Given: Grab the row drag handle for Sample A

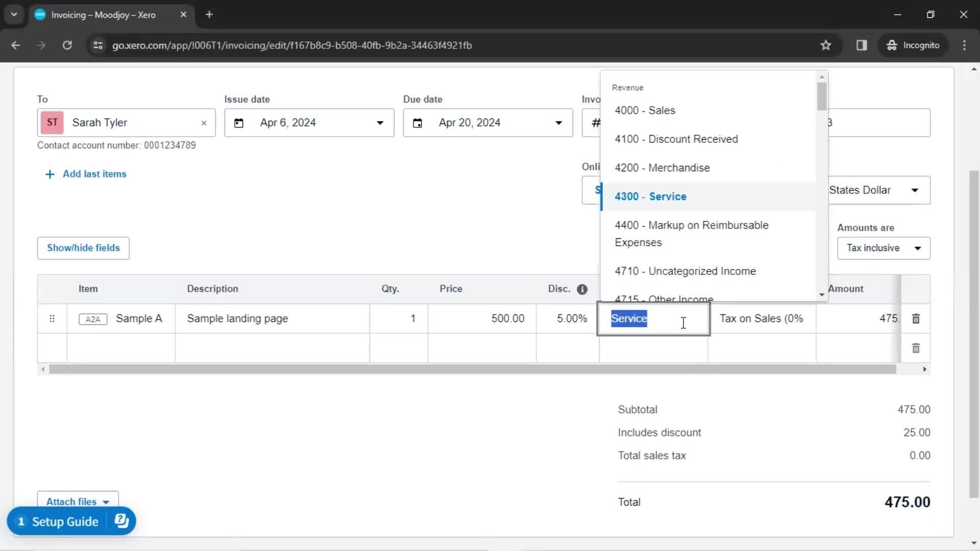Looking at the screenshot, I should click(x=52, y=319).
